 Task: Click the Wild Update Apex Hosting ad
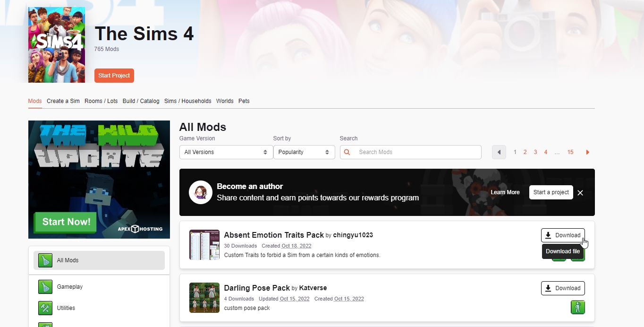pyautogui.click(x=99, y=180)
